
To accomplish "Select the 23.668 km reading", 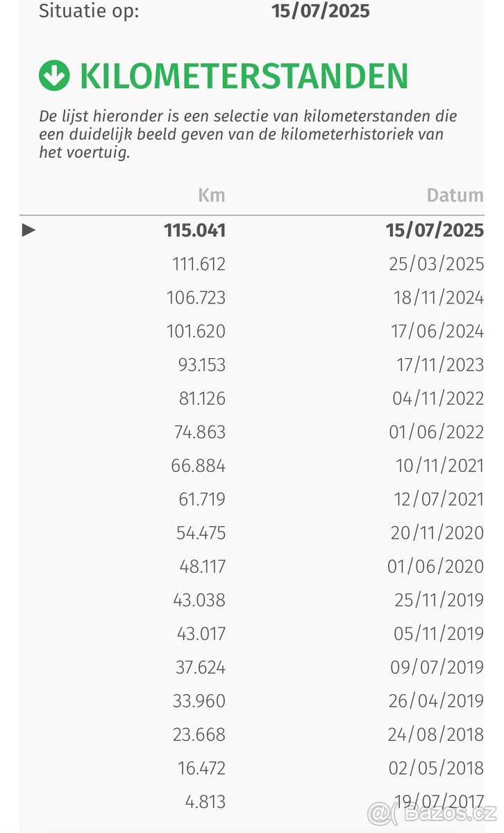I will pyautogui.click(x=199, y=734).
